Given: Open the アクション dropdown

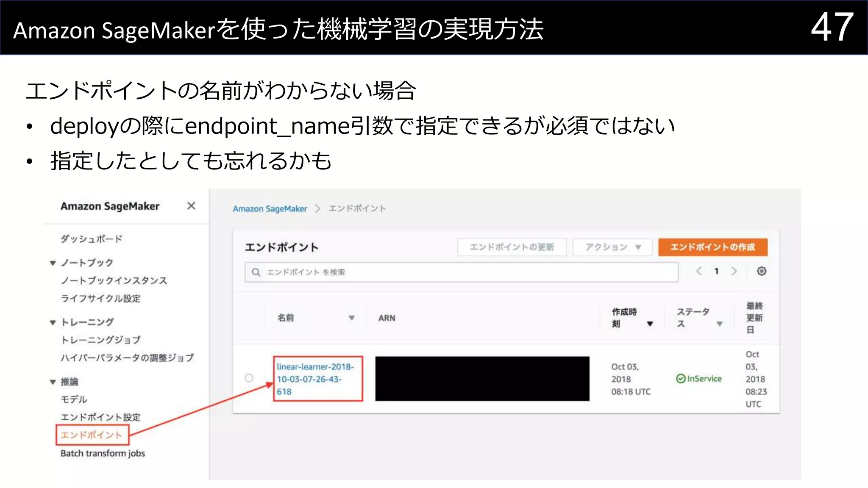Looking at the screenshot, I should pos(612,247).
